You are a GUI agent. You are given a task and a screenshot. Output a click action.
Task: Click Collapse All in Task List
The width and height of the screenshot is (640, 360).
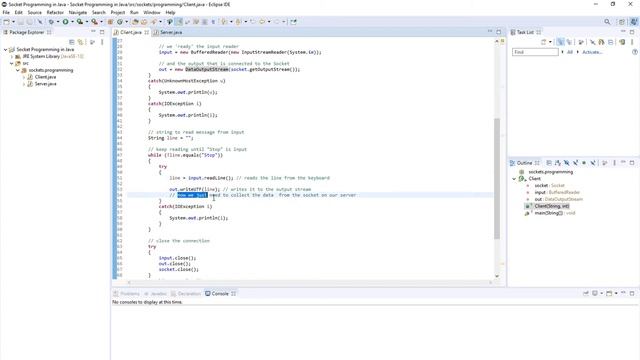(611, 42)
